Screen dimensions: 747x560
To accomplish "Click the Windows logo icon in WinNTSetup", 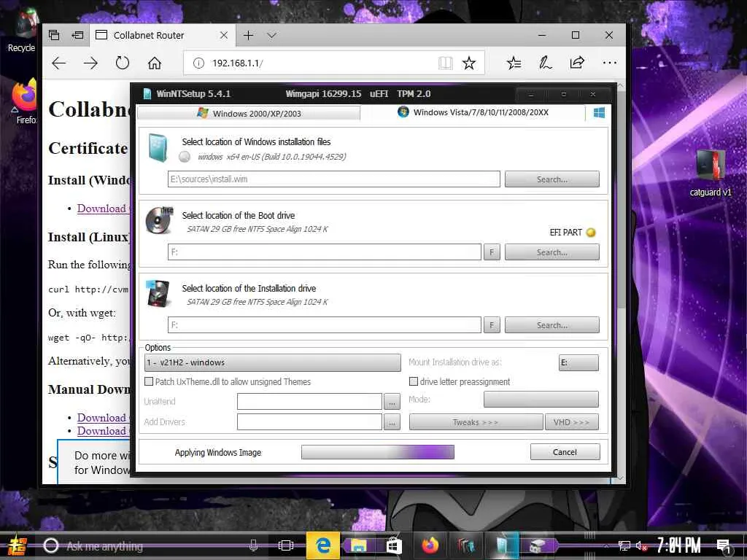I will pyautogui.click(x=600, y=113).
